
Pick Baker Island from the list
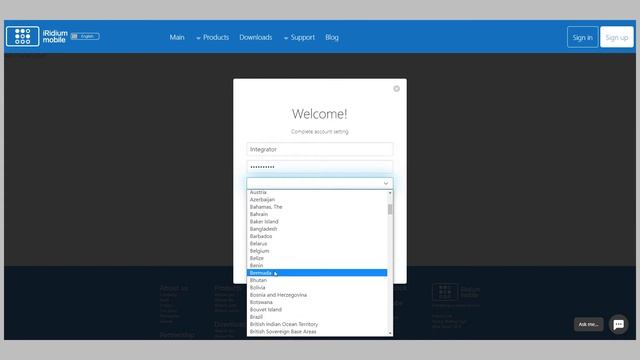(x=317, y=221)
